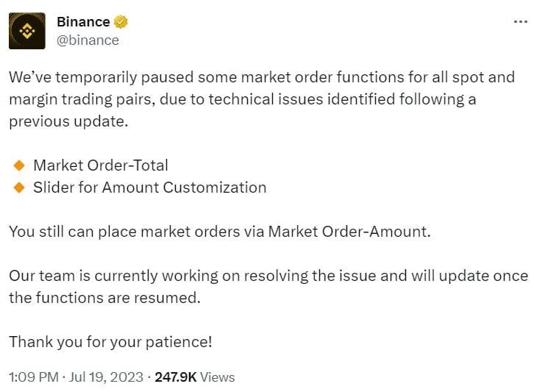Click the diamond bullet beside Market Order-Total

19,165
